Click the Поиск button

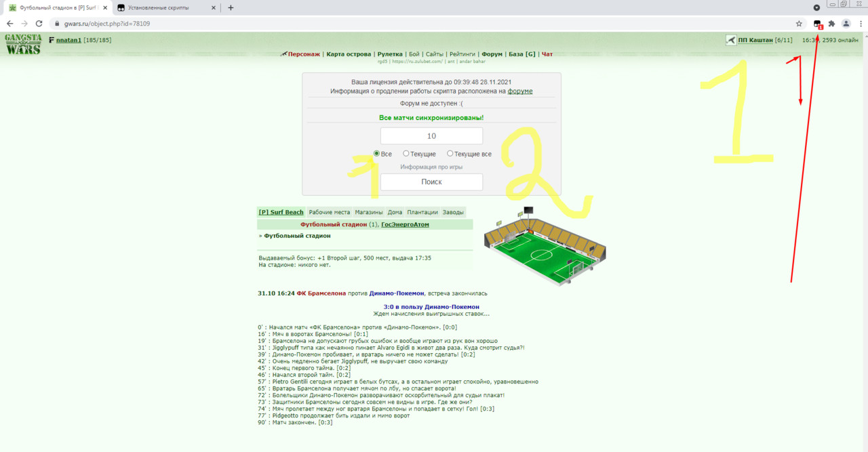pyautogui.click(x=431, y=182)
